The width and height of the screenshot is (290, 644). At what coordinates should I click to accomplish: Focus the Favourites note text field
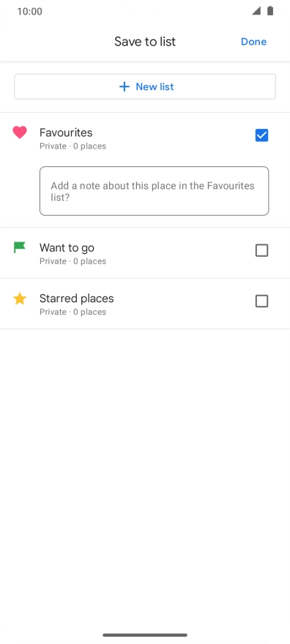coord(154,191)
